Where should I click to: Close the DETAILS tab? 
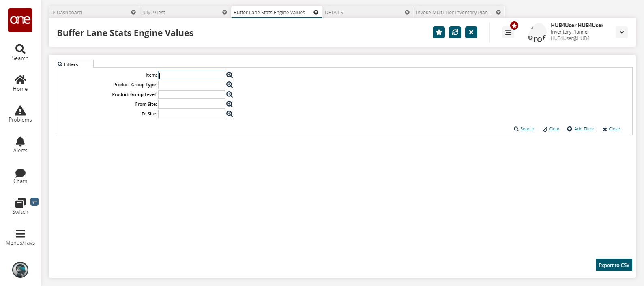pyautogui.click(x=407, y=12)
